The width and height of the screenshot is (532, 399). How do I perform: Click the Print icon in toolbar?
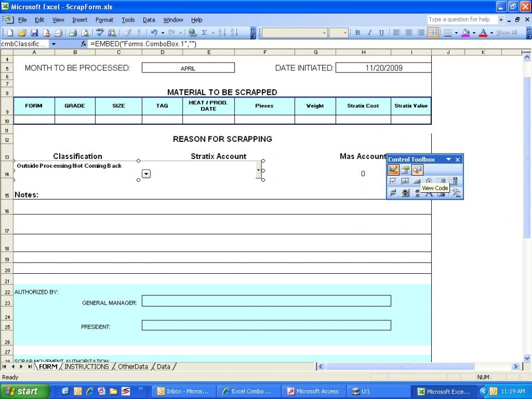[x=73, y=33]
